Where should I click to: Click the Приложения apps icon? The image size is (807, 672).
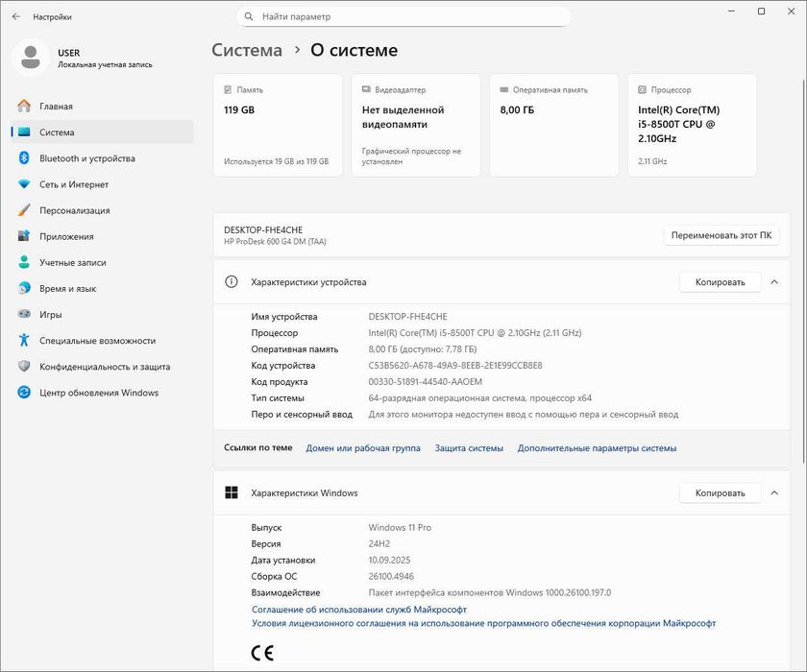pyautogui.click(x=24, y=236)
